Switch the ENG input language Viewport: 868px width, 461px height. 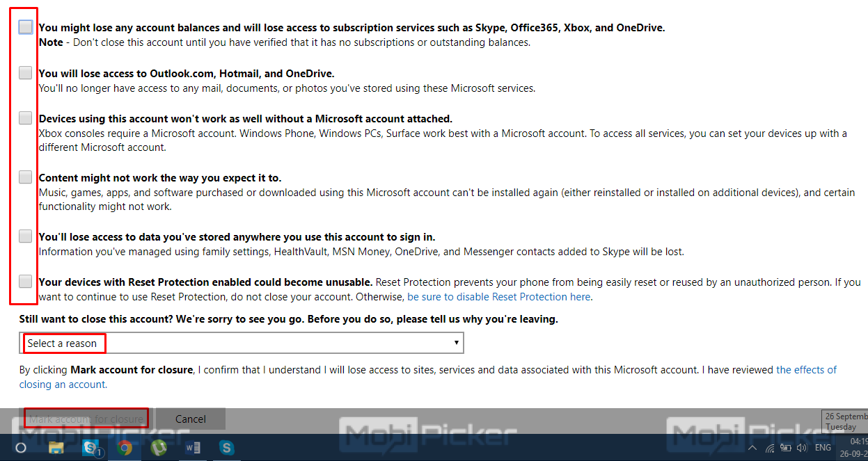[823, 448]
